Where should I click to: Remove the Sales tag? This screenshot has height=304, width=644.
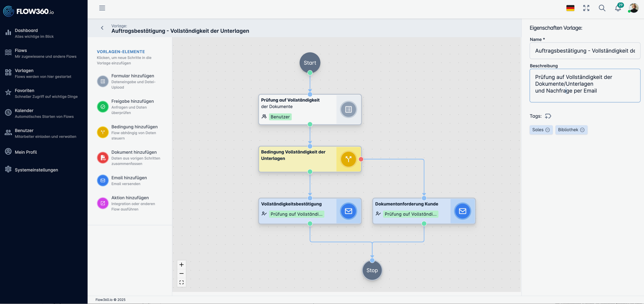click(548, 130)
